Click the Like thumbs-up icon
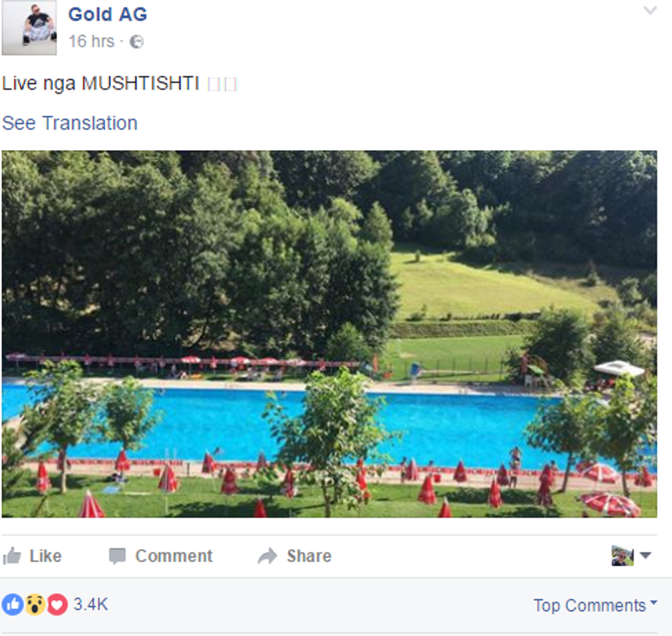The image size is (672, 636). (12, 556)
